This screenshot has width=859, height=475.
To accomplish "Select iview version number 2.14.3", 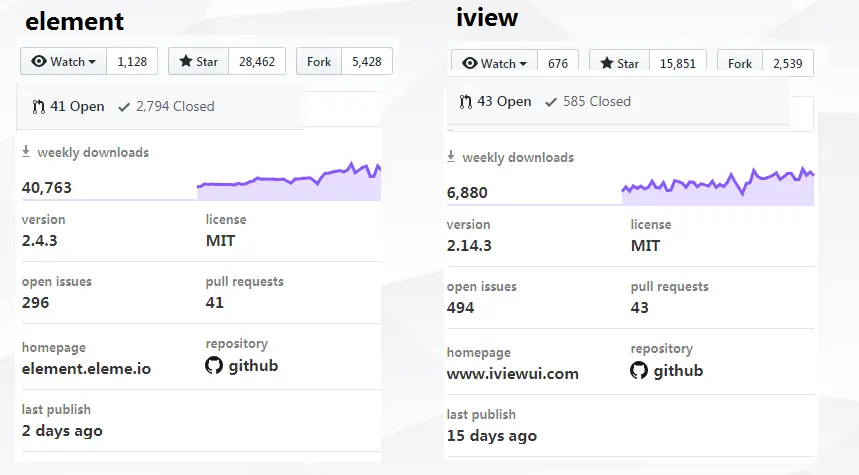I will (x=469, y=245).
